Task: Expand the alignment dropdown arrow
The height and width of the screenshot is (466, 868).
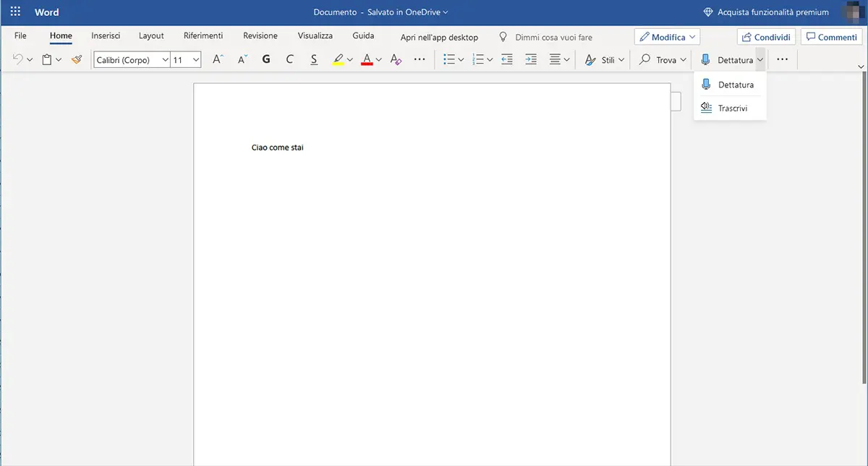Action: [x=567, y=60]
